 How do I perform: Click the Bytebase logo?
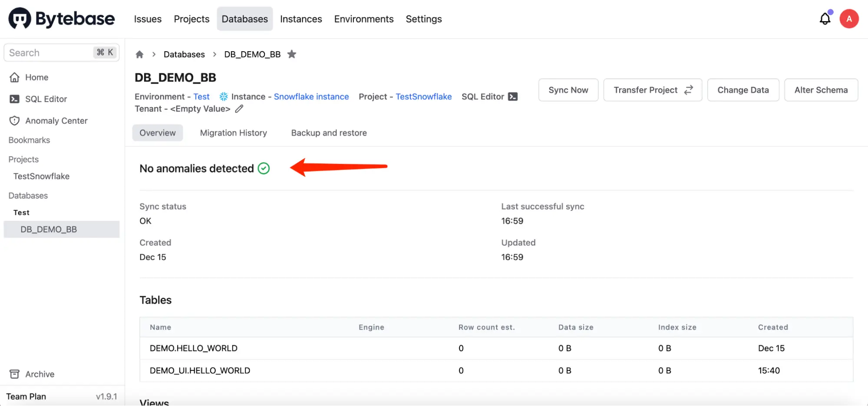62,19
